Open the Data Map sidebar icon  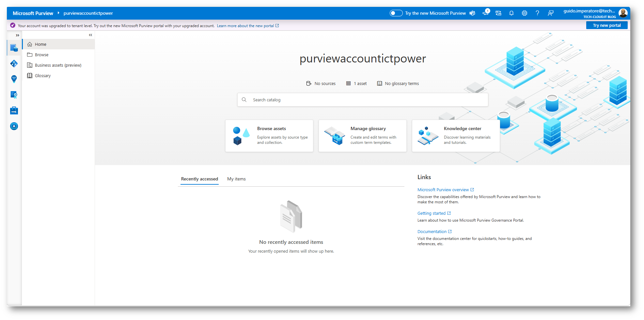tap(14, 63)
